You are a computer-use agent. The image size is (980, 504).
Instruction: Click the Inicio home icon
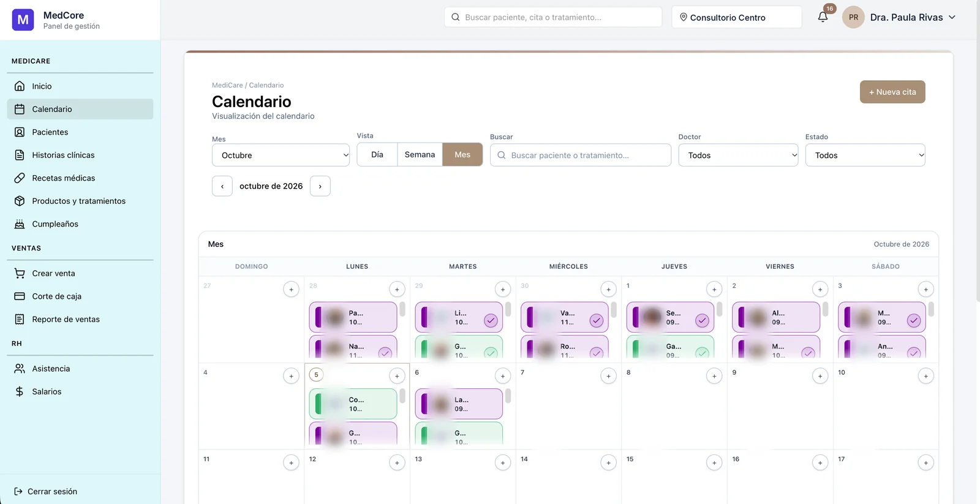pos(20,86)
